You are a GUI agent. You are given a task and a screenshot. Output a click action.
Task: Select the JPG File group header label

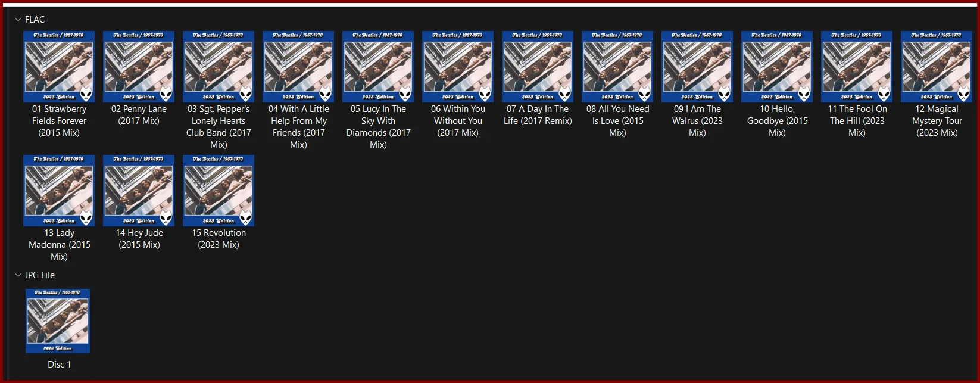40,275
